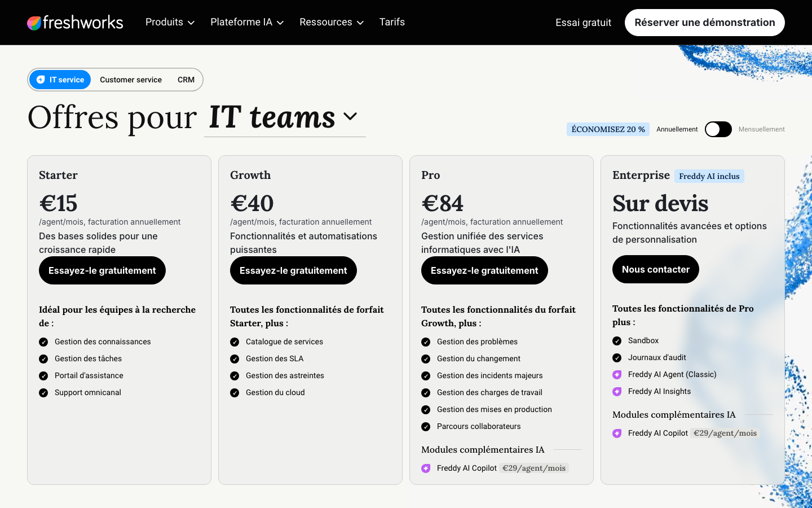Viewport: 812px width, 508px height.
Task: Expand the Produits menu
Action: 170,22
